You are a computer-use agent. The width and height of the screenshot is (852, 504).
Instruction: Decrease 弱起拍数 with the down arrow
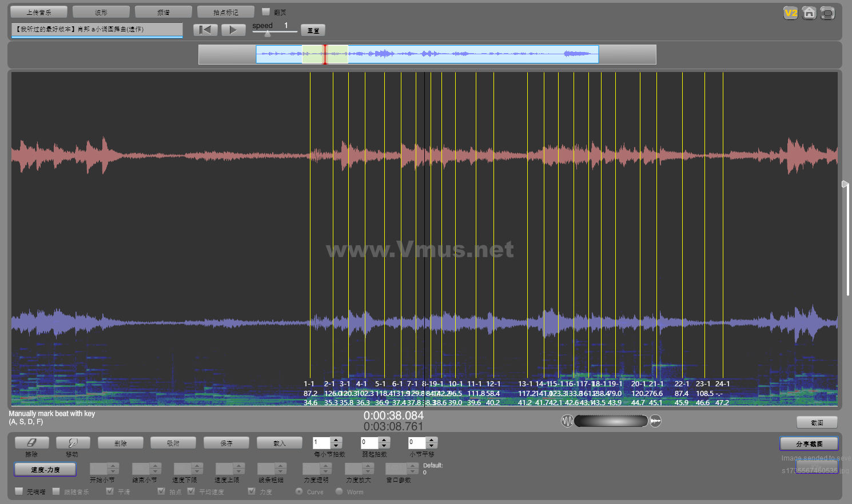point(384,446)
